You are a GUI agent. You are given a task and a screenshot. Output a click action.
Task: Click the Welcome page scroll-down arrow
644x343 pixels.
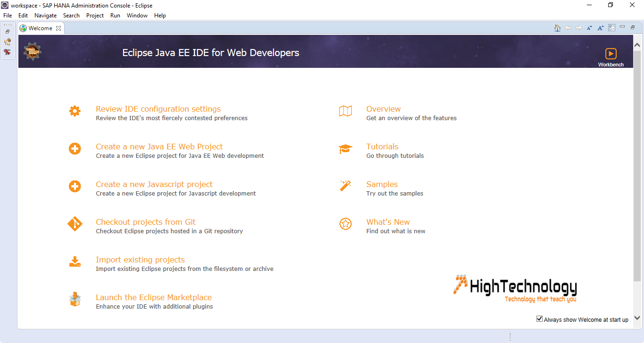tap(637, 318)
